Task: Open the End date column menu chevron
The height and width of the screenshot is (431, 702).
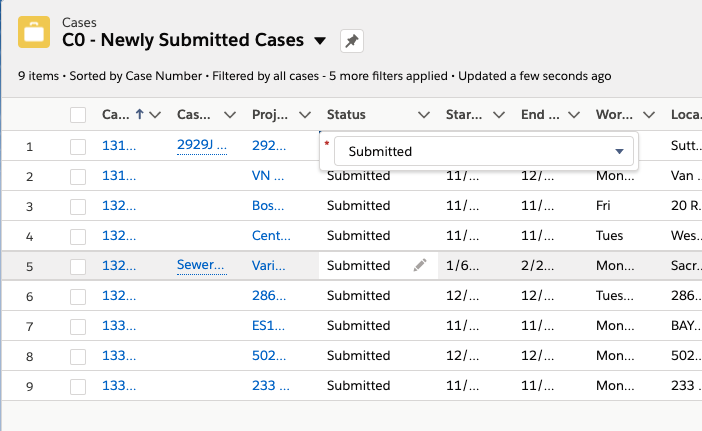Action: 575,115
